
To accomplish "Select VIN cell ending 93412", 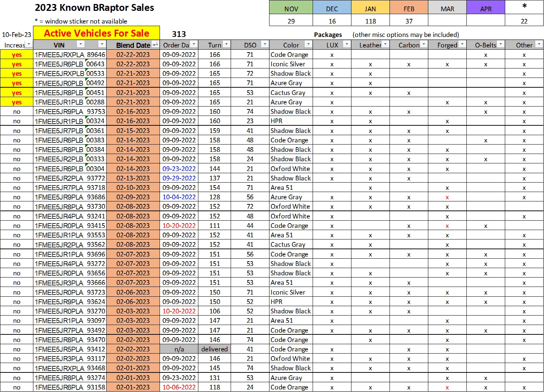I will (70, 349).
